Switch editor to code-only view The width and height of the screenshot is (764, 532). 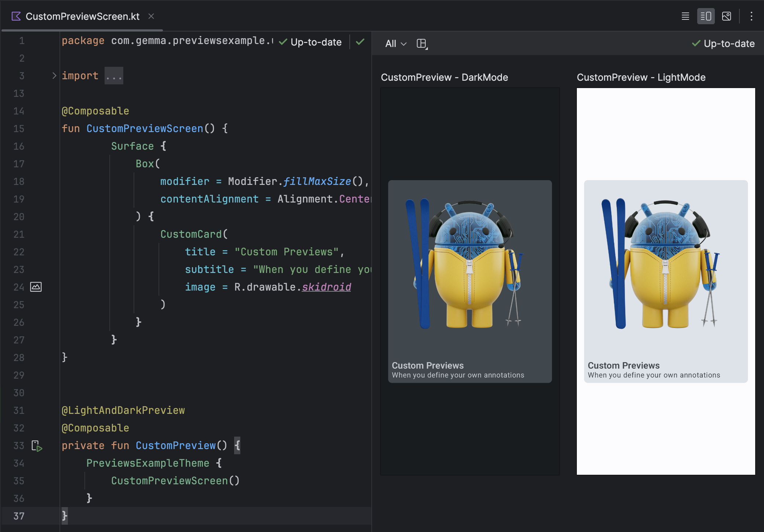pyautogui.click(x=685, y=16)
